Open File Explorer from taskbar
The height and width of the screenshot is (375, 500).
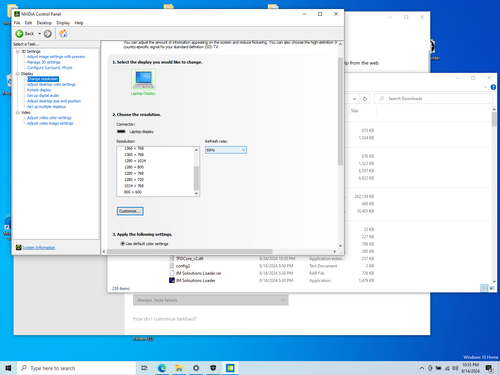(x=179, y=368)
